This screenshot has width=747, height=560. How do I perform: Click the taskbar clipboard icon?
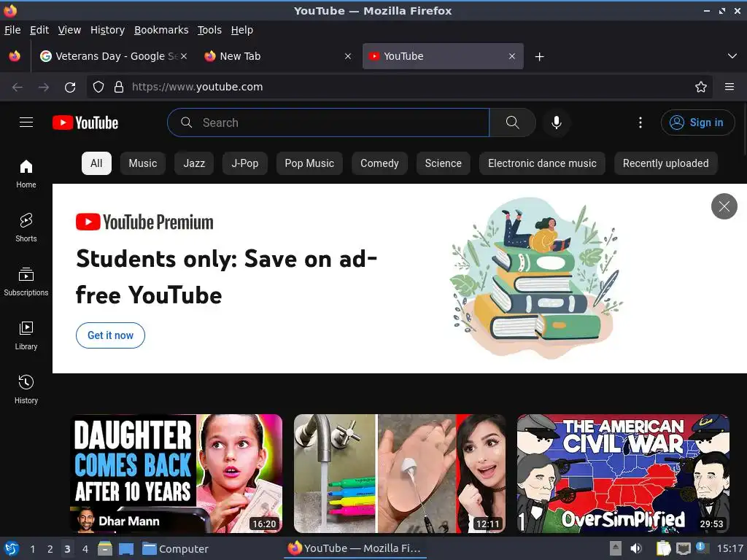(663, 548)
